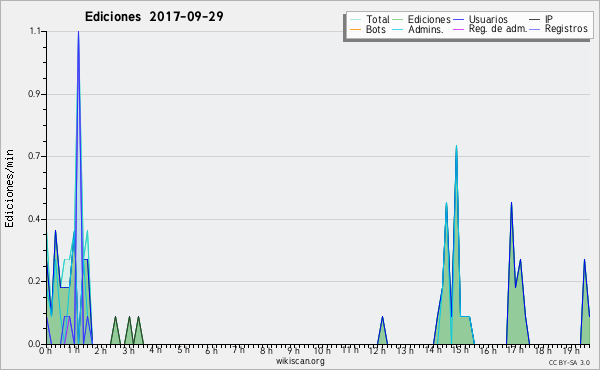Image resolution: width=600 pixels, height=370 pixels.
Task: Click the "12 h" hour label
Action: pyautogui.click(x=377, y=350)
